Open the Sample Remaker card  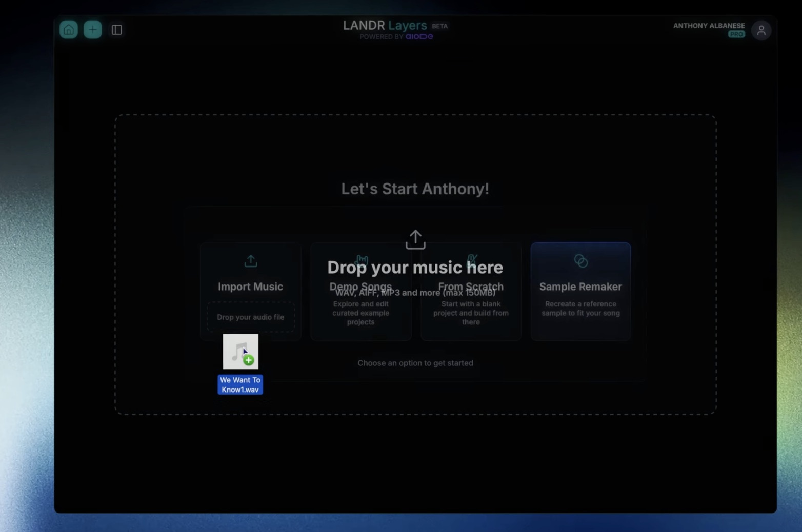[581, 291]
